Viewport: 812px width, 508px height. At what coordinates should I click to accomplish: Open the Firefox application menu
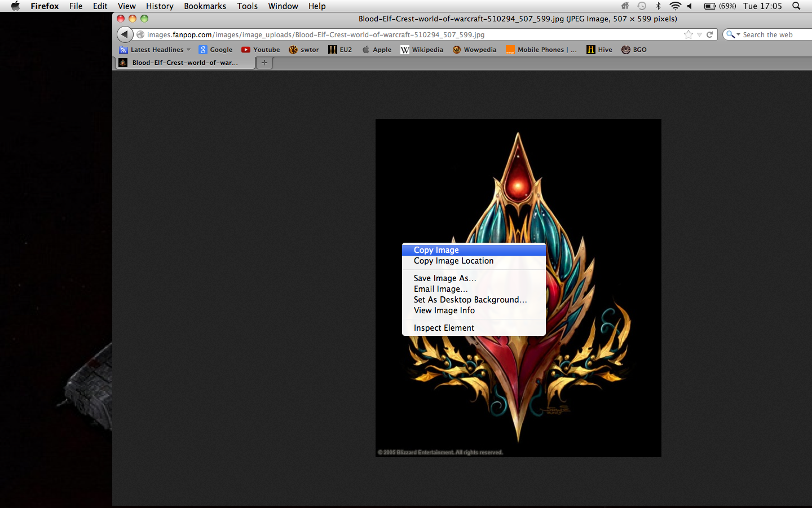point(45,6)
